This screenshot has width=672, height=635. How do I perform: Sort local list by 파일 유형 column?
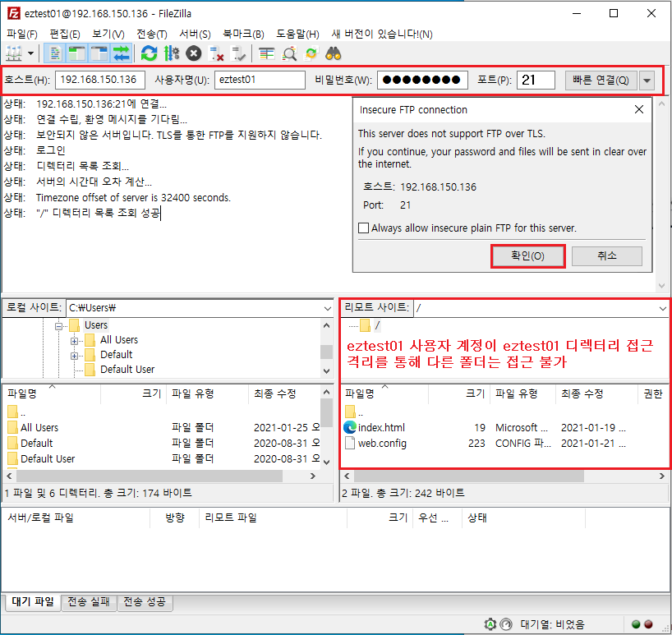207,393
